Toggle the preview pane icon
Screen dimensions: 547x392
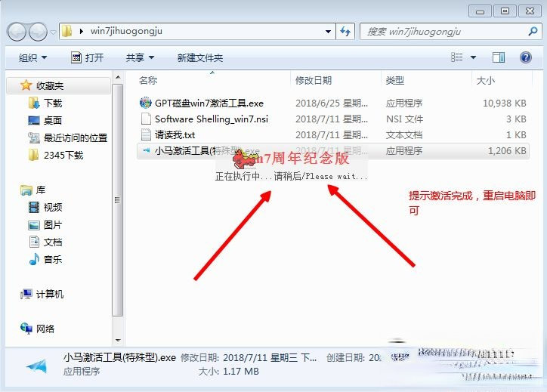pos(499,57)
